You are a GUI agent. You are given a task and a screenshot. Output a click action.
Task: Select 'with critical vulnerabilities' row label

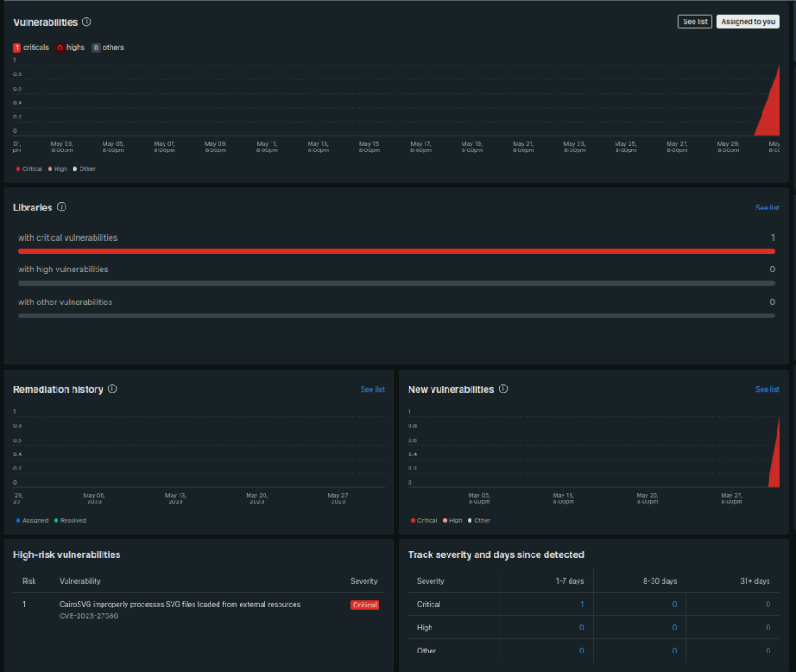tap(67, 238)
